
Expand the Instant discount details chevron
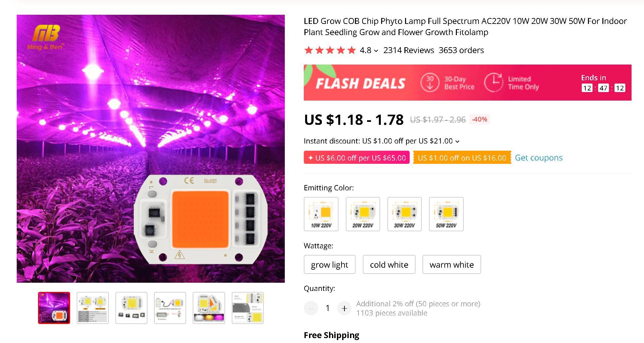pos(458,142)
